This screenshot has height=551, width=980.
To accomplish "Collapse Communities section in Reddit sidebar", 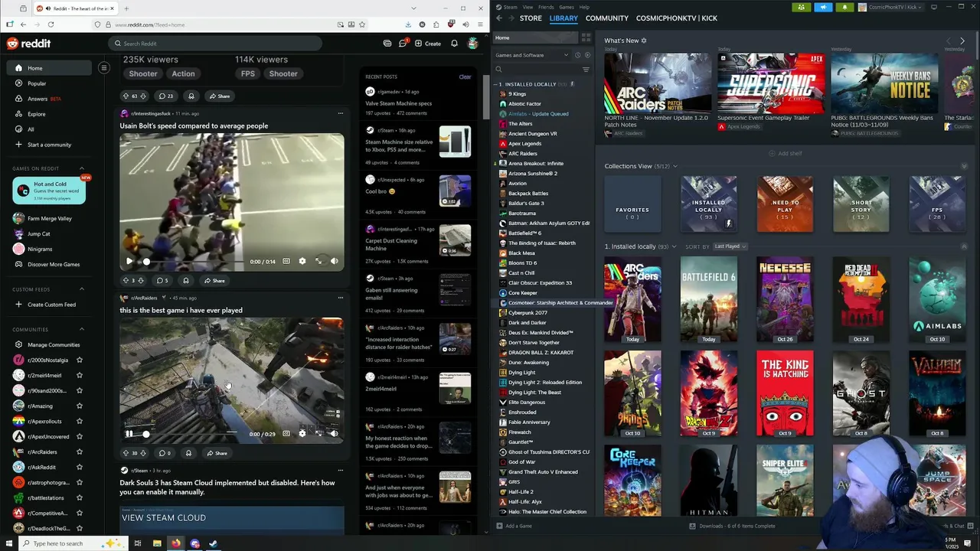I will coord(82,330).
